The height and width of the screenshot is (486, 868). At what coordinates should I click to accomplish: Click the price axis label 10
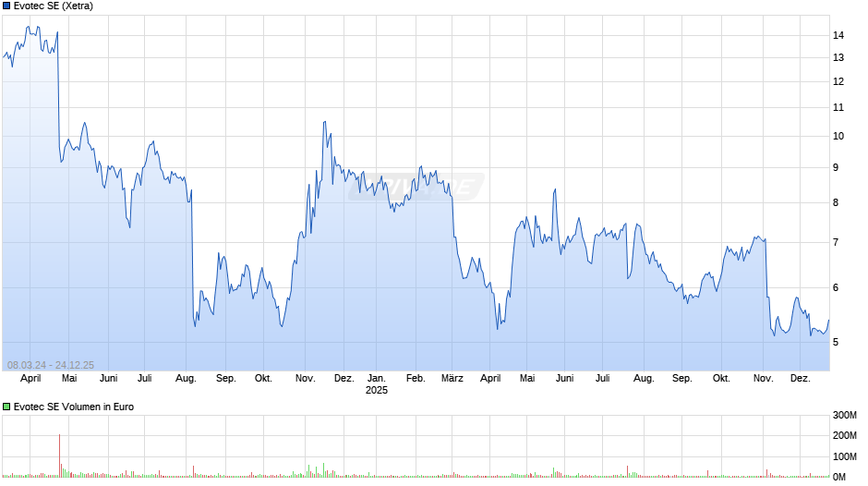click(838, 137)
